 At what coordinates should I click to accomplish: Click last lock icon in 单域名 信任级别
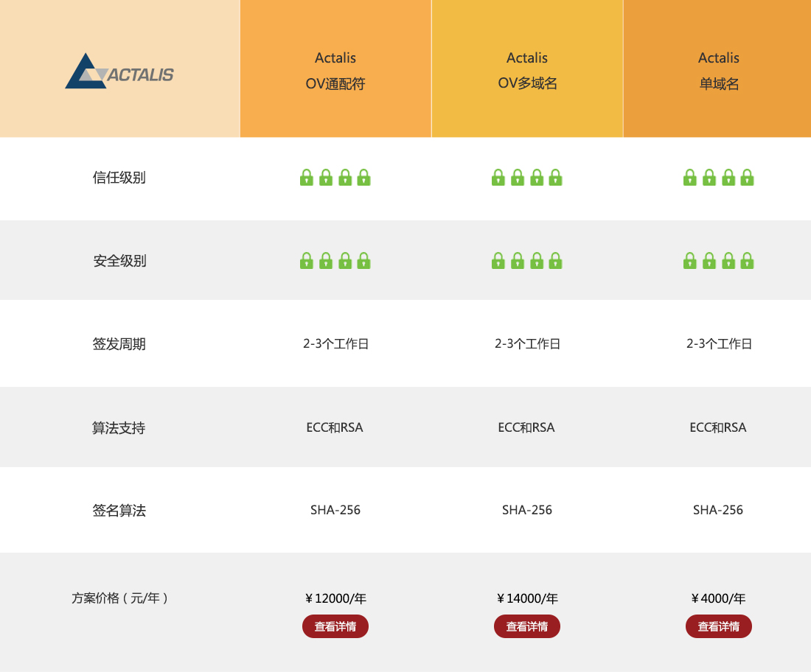click(748, 178)
